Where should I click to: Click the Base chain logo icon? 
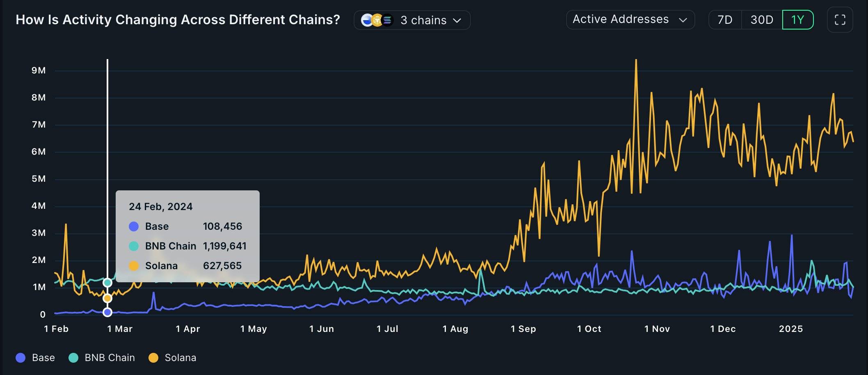click(367, 20)
